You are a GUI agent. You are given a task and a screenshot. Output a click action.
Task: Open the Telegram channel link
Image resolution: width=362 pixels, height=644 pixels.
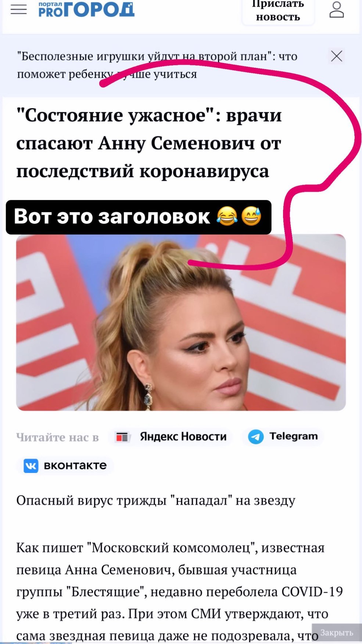[x=283, y=437]
